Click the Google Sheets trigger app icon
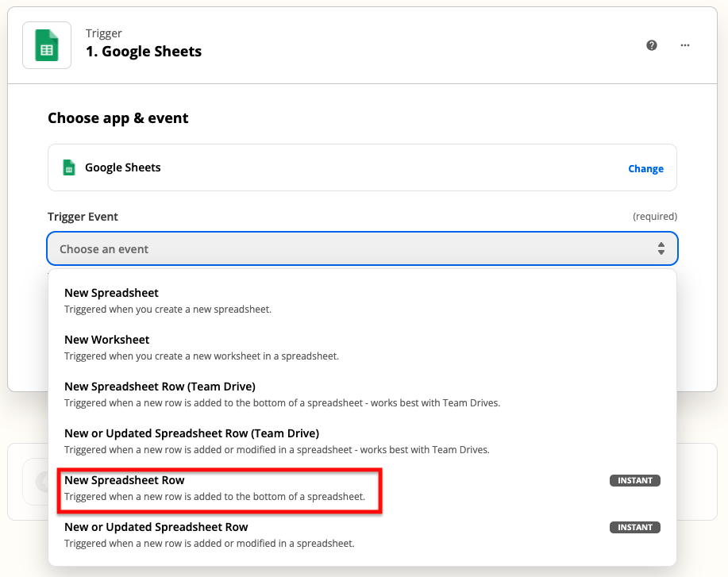 coord(47,45)
